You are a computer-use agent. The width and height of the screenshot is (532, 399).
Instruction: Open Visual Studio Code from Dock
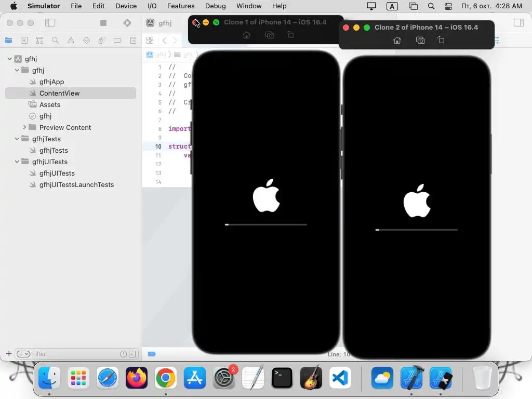(340, 378)
